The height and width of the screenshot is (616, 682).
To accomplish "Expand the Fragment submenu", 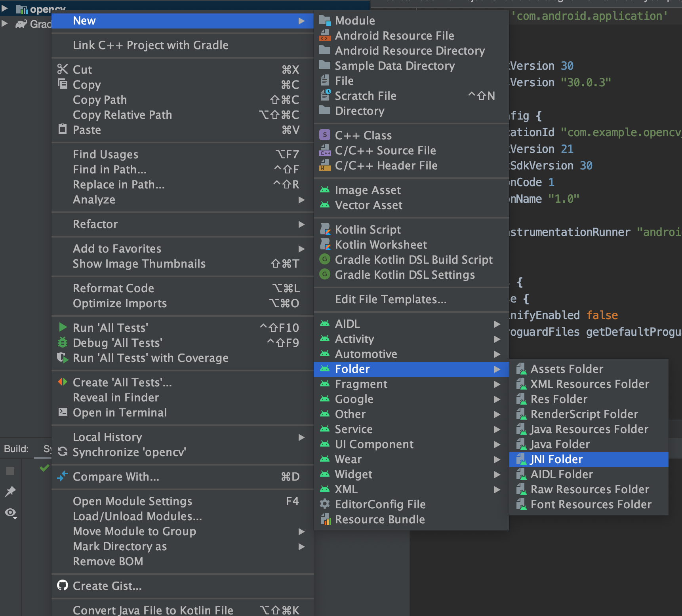I will tap(411, 384).
